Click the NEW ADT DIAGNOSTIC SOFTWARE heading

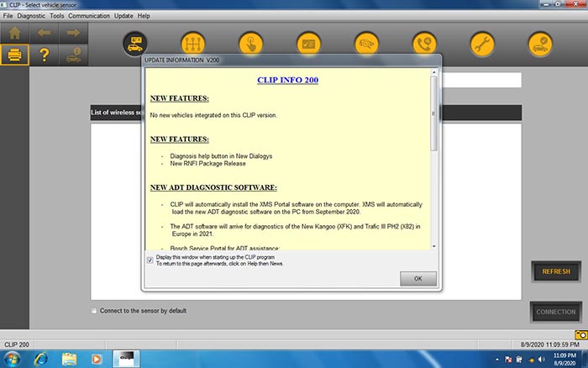pos(213,187)
